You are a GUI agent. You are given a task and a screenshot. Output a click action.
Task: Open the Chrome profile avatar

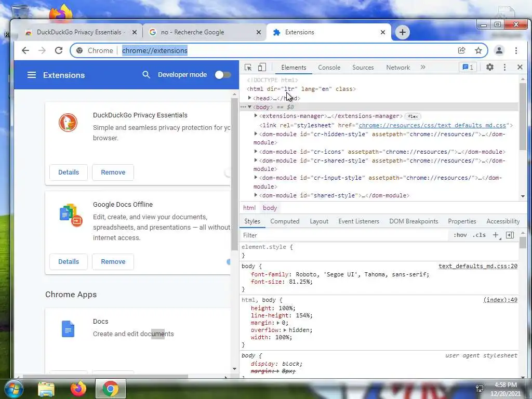click(499, 50)
